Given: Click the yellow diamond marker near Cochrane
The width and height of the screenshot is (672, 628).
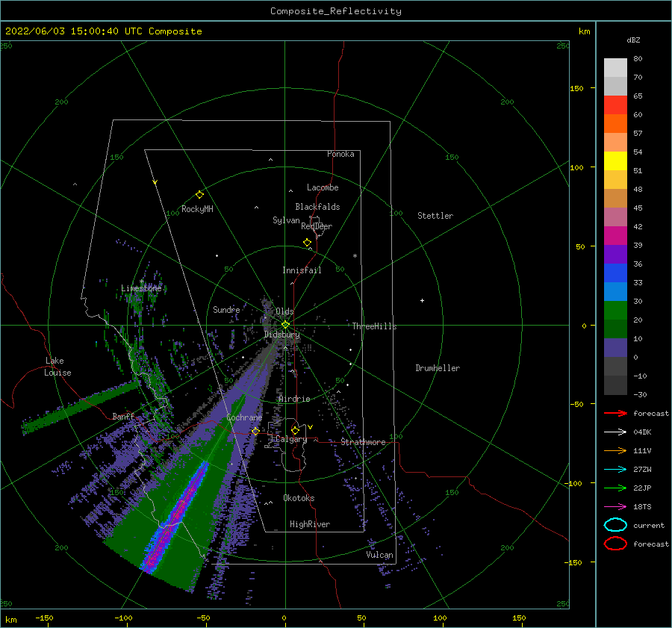Looking at the screenshot, I should click(255, 431).
